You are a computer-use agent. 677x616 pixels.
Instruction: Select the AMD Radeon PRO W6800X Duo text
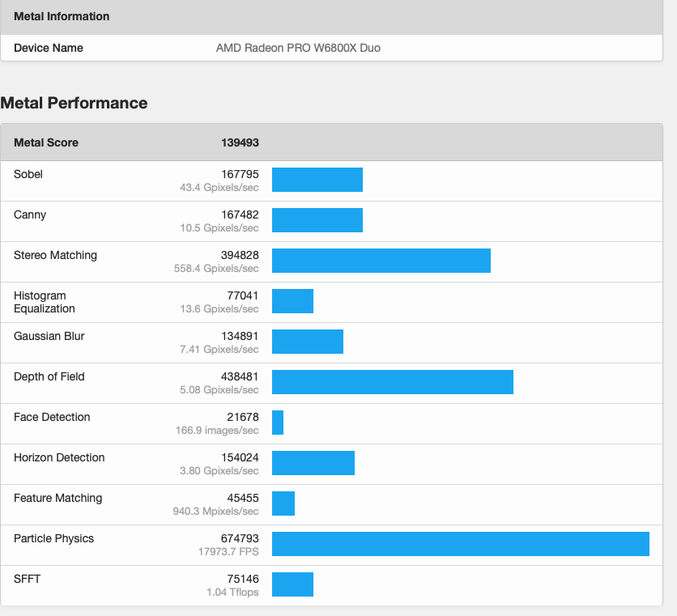pyautogui.click(x=298, y=48)
